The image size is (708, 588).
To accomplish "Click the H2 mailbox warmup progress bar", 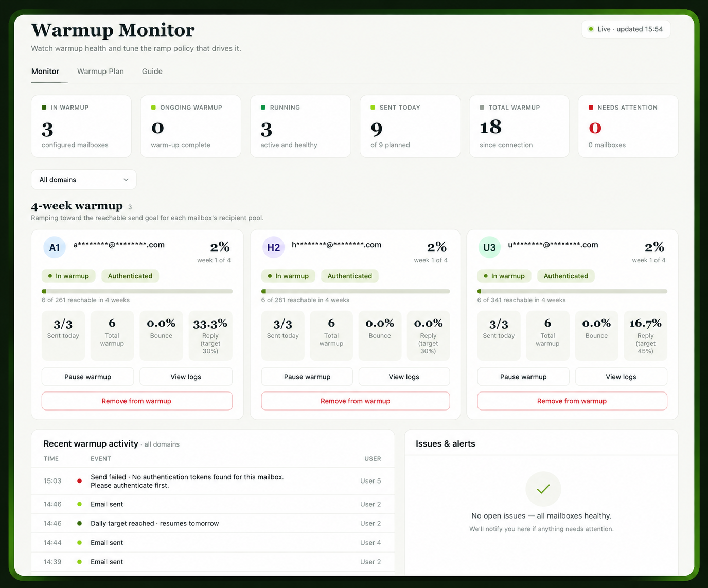I will pos(356,291).
